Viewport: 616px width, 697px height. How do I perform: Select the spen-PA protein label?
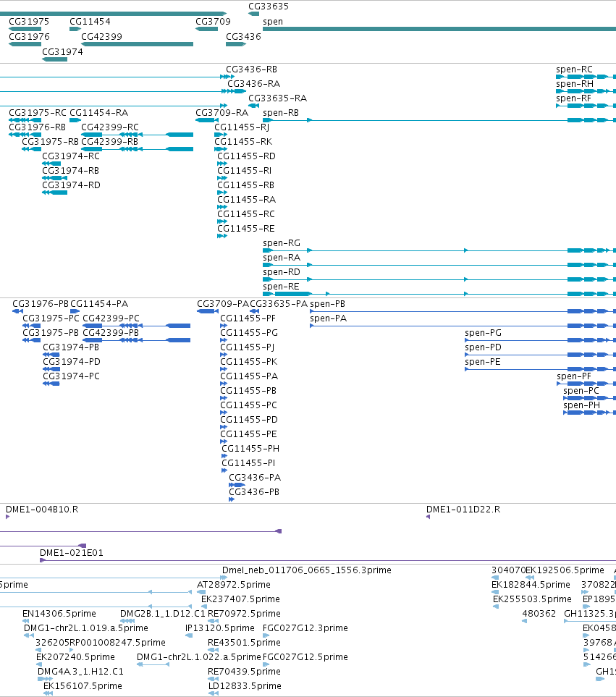click(328, 318)
